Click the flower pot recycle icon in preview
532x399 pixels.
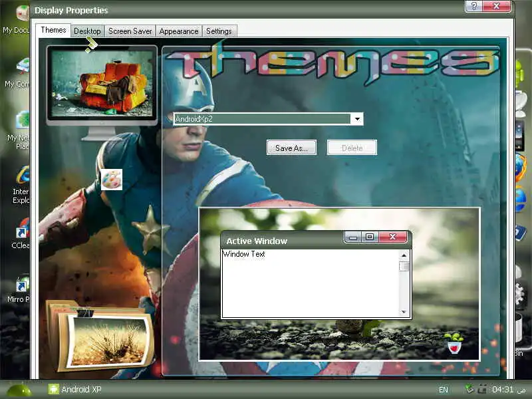click(x=454, y=343)
